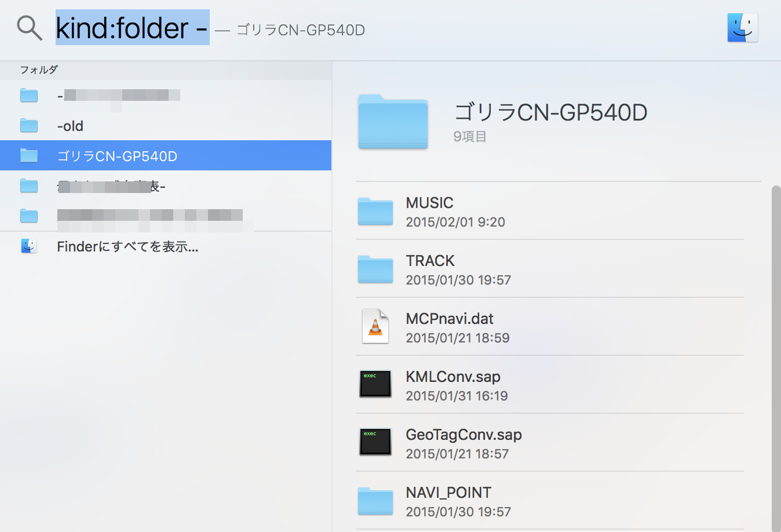This screenshot has width=781, height=532.
Task: Select the GeoTagConv.sap file name
Action: [x=464, y=435]
